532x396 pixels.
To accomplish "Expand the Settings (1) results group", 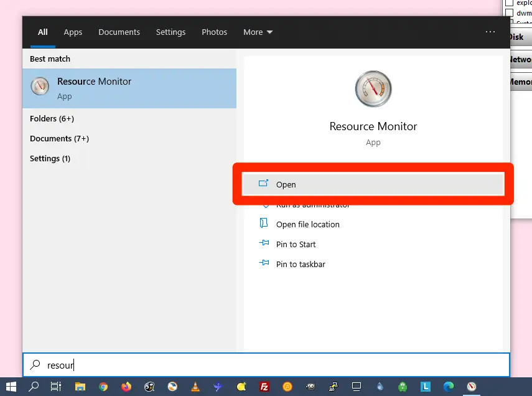I will pos(50,158).
